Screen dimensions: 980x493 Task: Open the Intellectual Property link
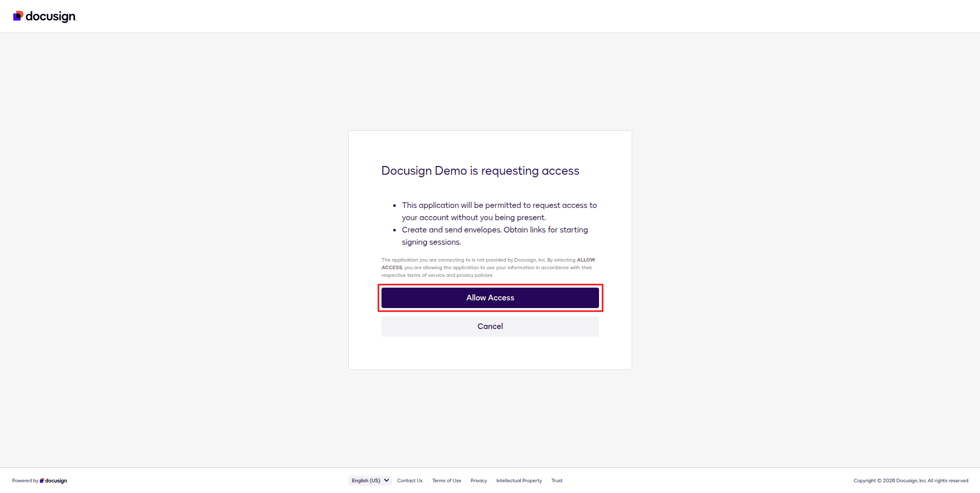click(519, 481)
